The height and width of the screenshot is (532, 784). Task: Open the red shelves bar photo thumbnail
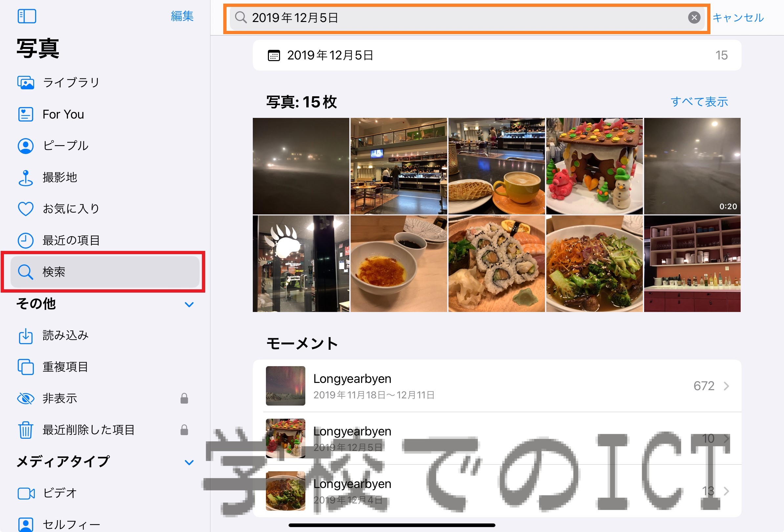tap(692, 264)
